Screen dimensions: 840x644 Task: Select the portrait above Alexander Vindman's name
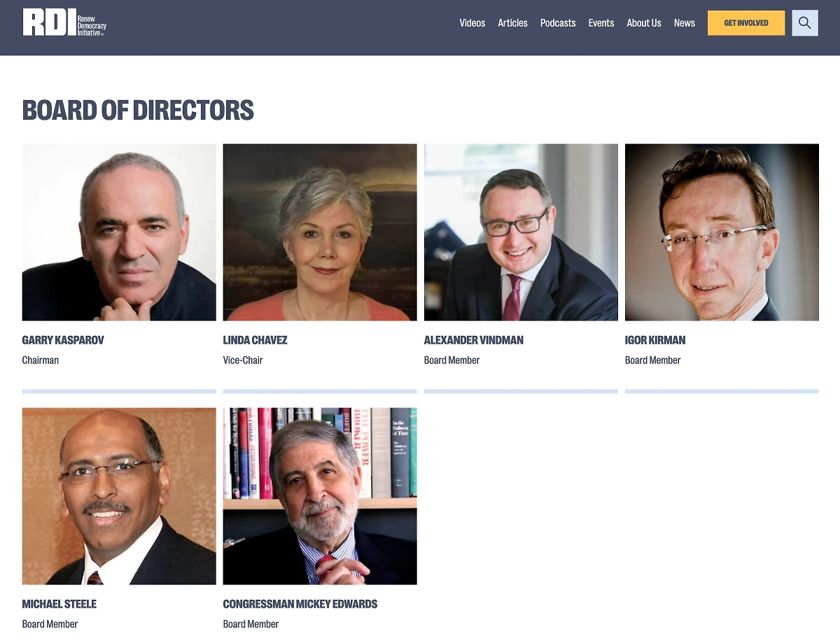521,232
